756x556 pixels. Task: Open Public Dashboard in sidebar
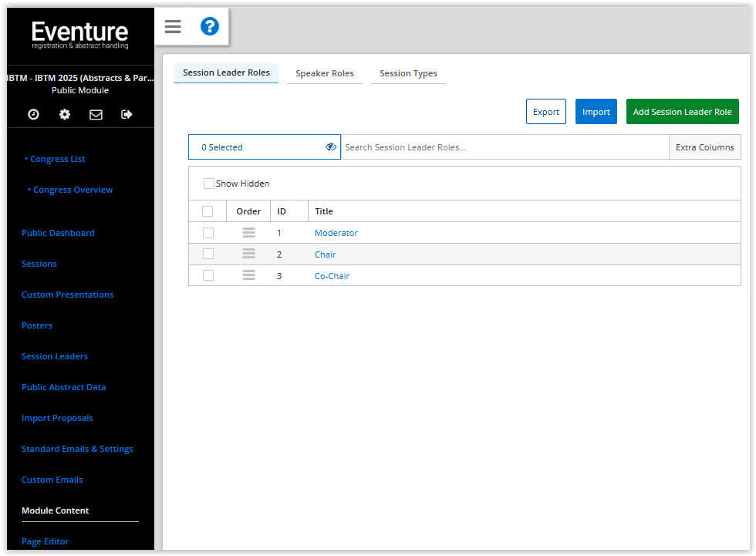pos(58,233)
